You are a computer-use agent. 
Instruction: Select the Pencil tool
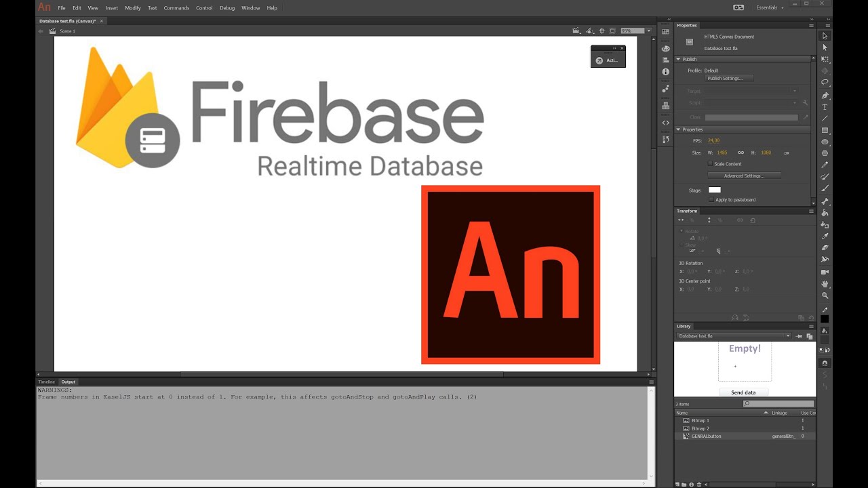click(x=825, y=165)
